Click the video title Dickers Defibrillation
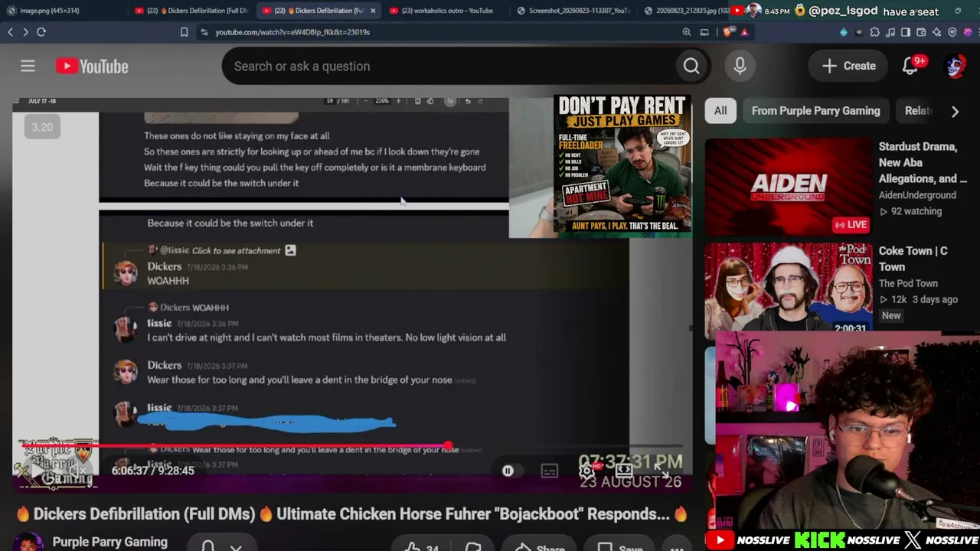The image size is (980, 551). tap(351, 514)
